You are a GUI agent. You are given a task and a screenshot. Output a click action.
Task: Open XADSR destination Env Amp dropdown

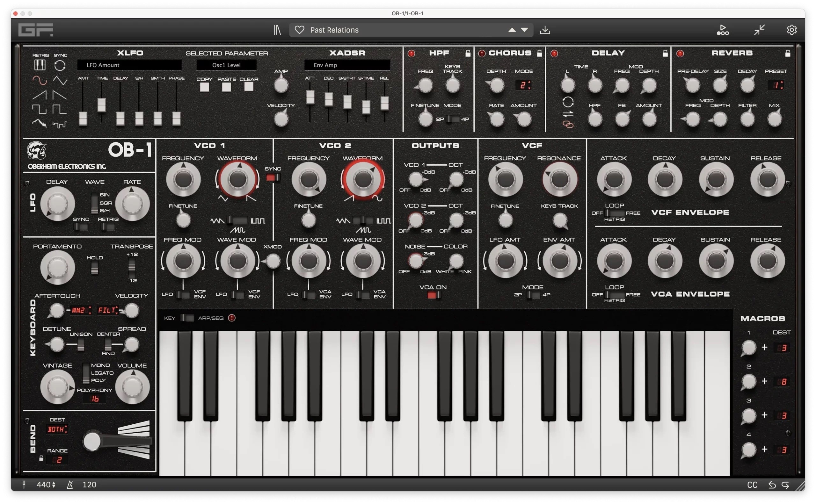tap(347, 65)
